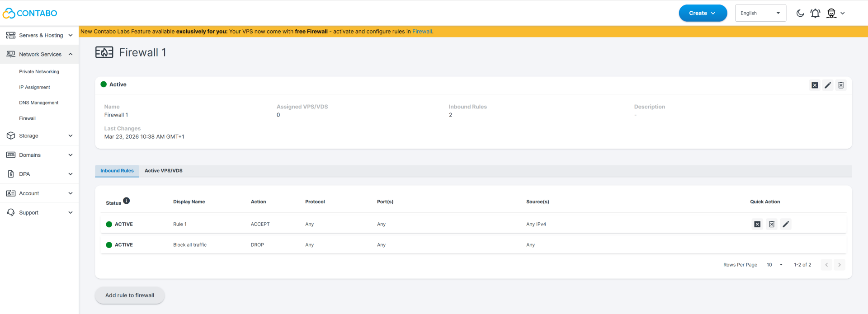868x314 pixels.
Task: Deactivate Firewall 1 using the X icon
Action: click(815, 85)
